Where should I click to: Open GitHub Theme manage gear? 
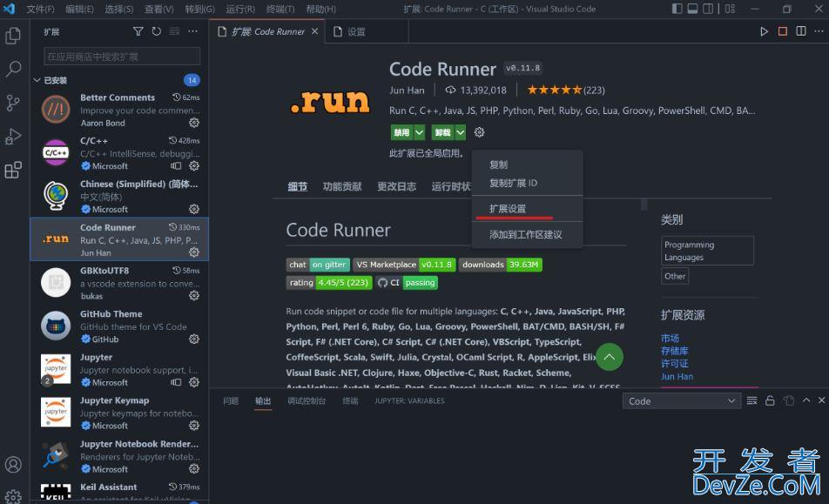(x=194, y=339)
